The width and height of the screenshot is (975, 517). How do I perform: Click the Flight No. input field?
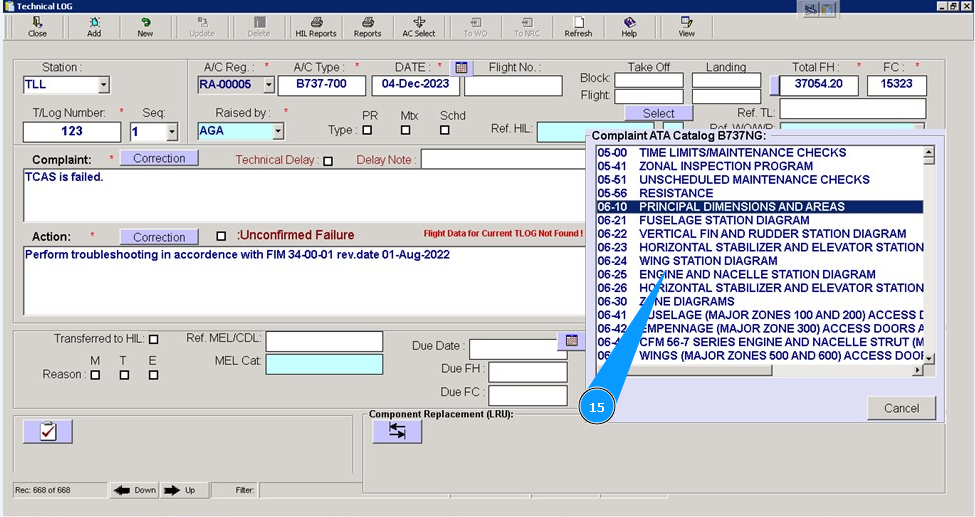click(x=513, y=86)
